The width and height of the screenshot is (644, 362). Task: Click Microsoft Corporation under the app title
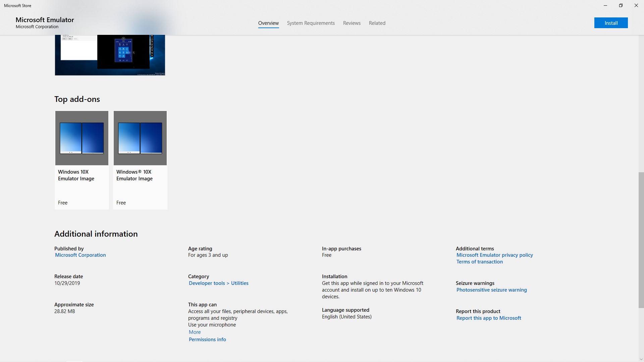[37, 27]
